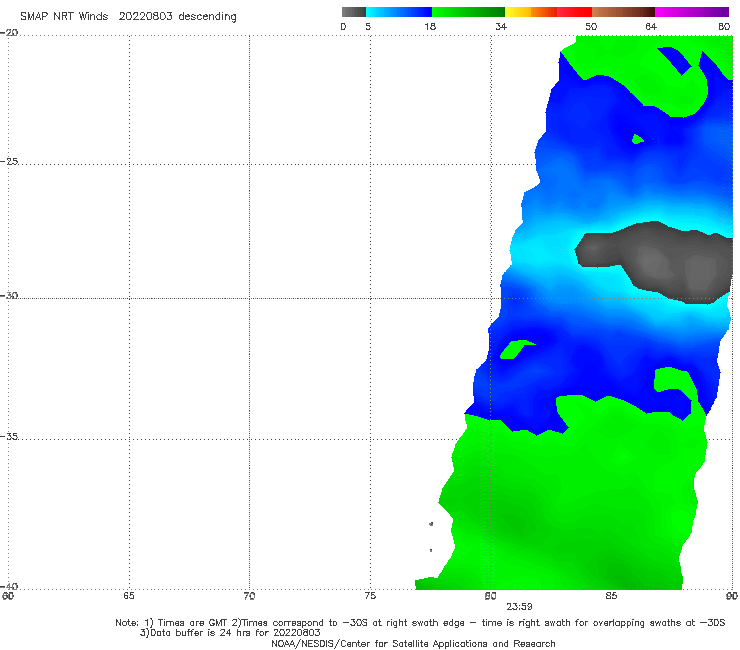Click the longitude label 70

(x=249, y=596)
